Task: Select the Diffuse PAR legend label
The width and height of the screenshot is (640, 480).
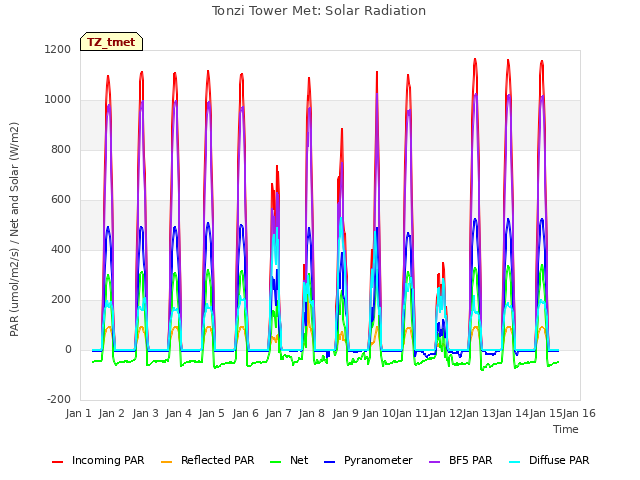Action: 559,460
